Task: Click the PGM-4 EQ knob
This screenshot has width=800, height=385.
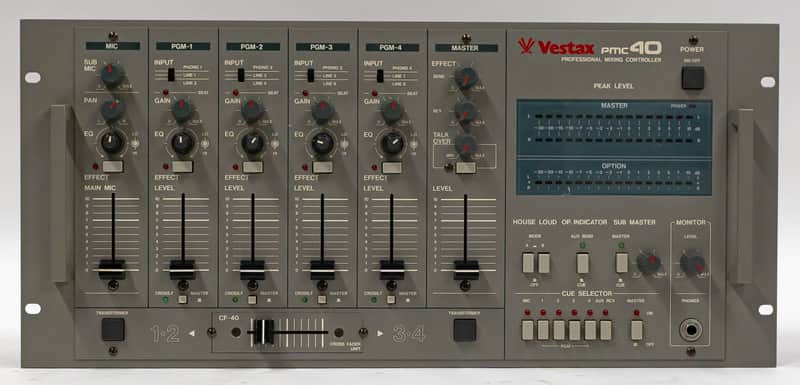Action: click(x=392, y=143)
